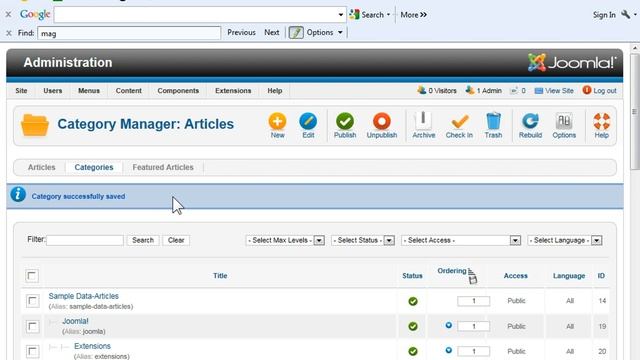Switch to the Featured Articles tab
The image size is (640, 360).
(x=163, y=167)
